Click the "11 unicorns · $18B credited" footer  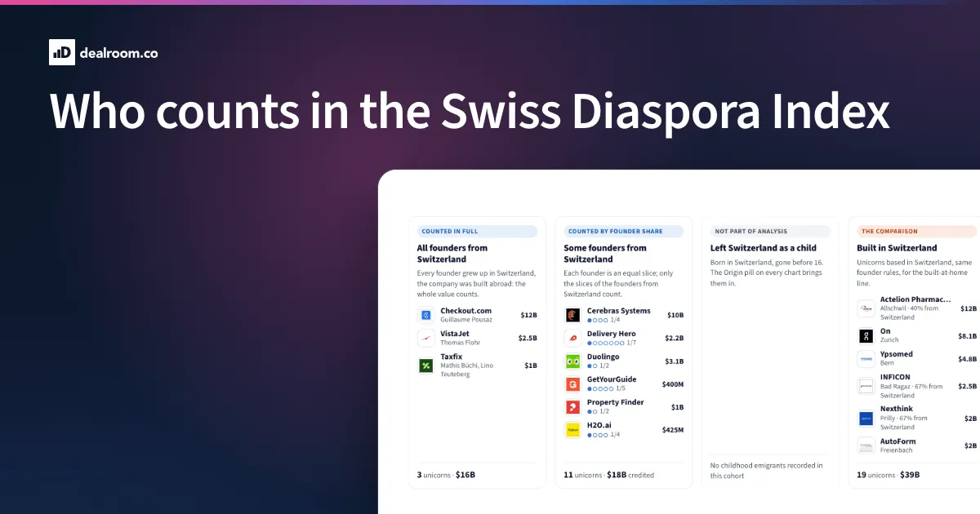point(609,475)
